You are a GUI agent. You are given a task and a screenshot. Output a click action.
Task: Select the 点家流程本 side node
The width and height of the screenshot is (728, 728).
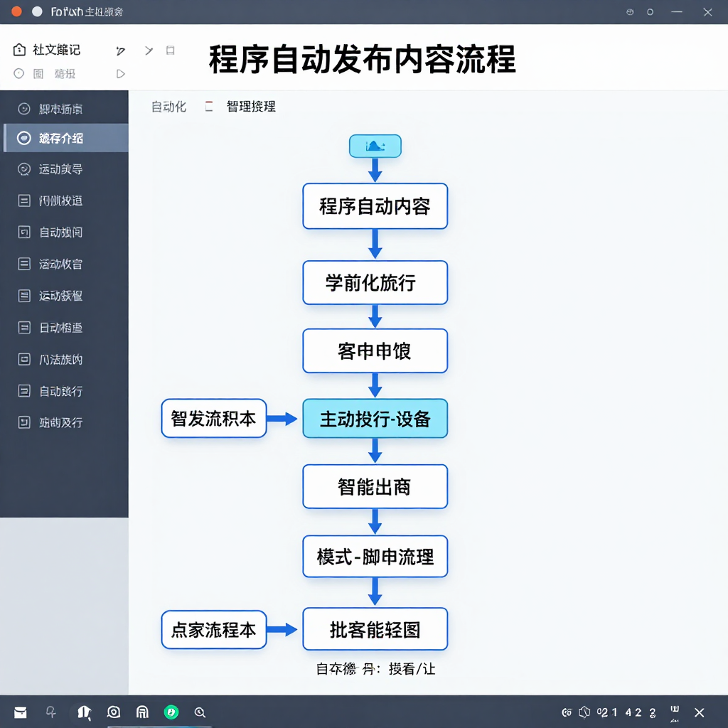coord(214,630)
